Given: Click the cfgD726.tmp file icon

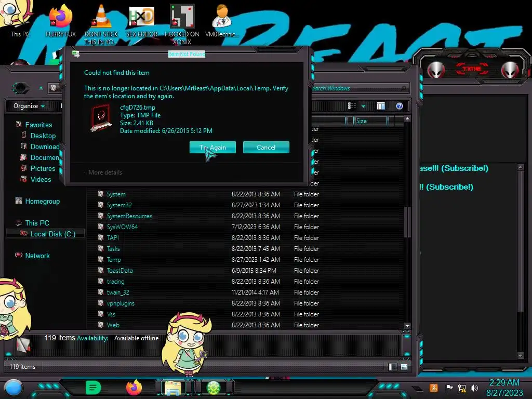Looking at the screenshot, I should point(101,118).
